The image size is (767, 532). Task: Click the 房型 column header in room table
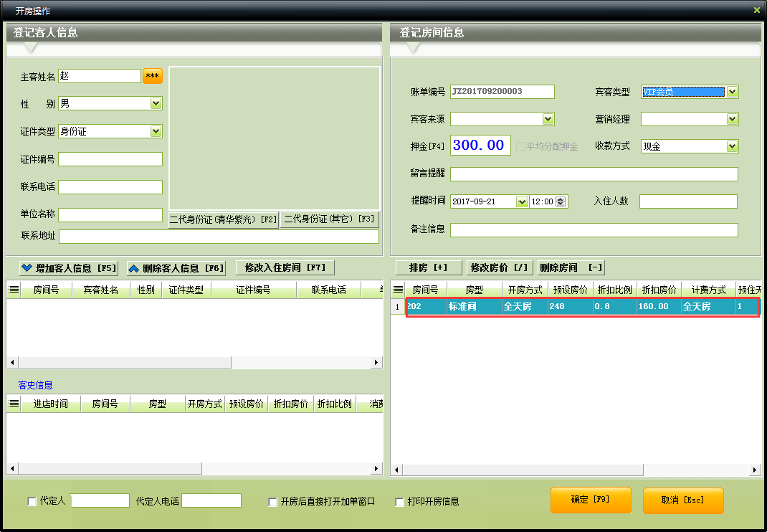[x=475, y=290]
